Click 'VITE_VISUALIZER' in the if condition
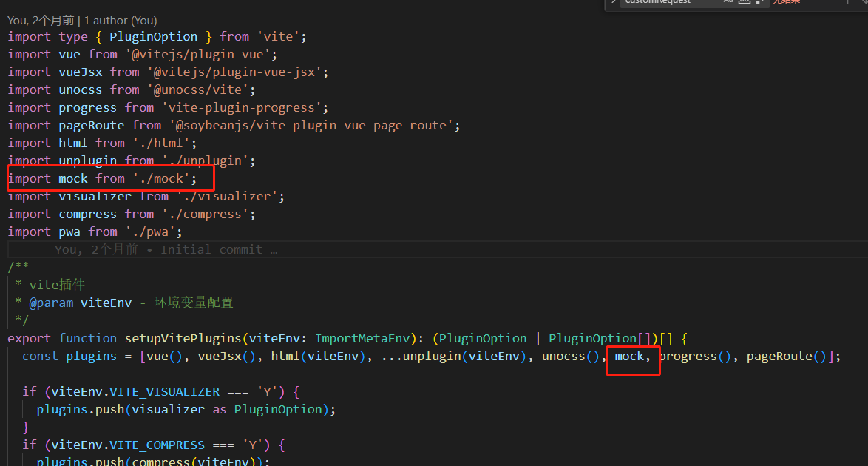This screenshot has width=868, height=466. pos(164,392)
